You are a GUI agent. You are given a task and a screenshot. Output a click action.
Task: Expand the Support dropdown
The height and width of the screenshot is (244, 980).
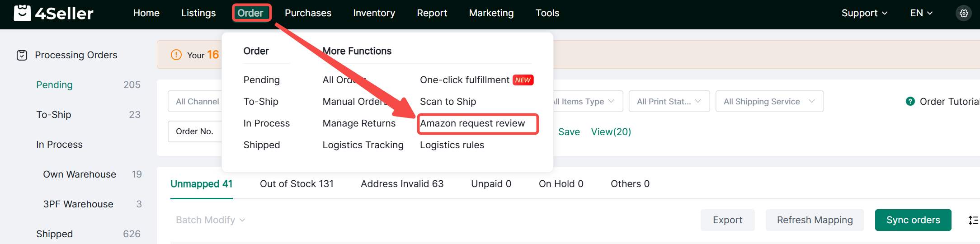864,13
